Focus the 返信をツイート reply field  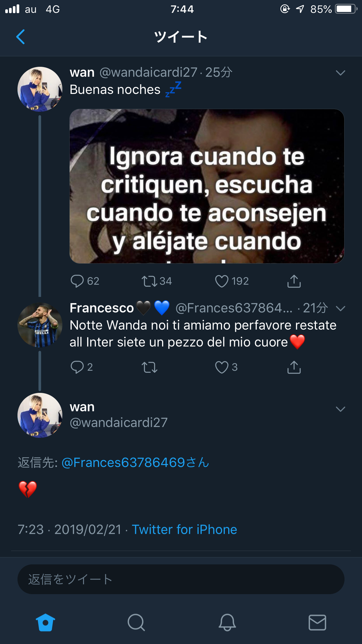coord(181,579)
